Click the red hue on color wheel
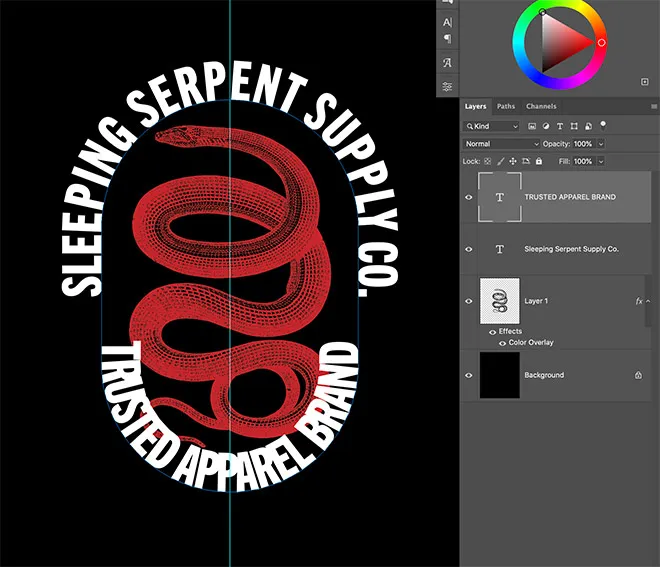660x567 pixels. click(x=601, y=43)
